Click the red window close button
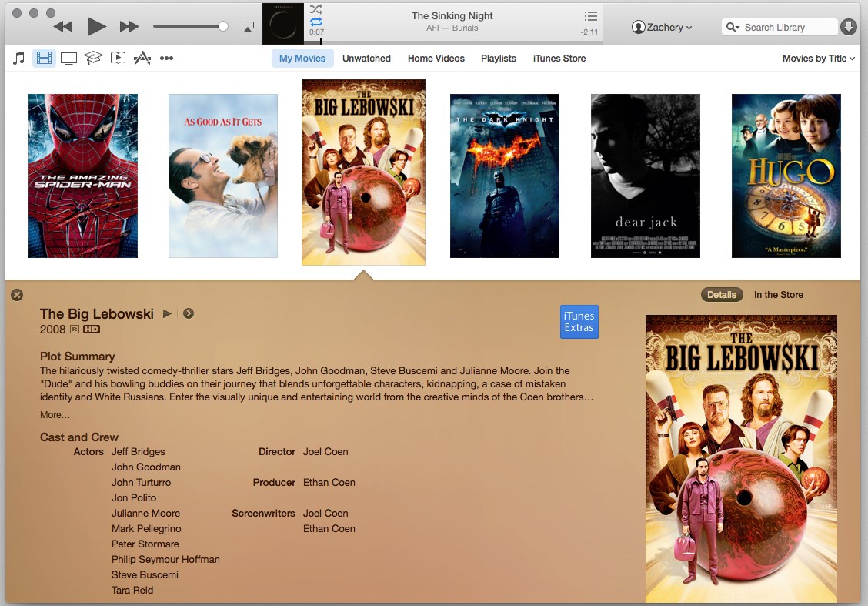This screenshot has height=606, width=868. coord(17,13)
